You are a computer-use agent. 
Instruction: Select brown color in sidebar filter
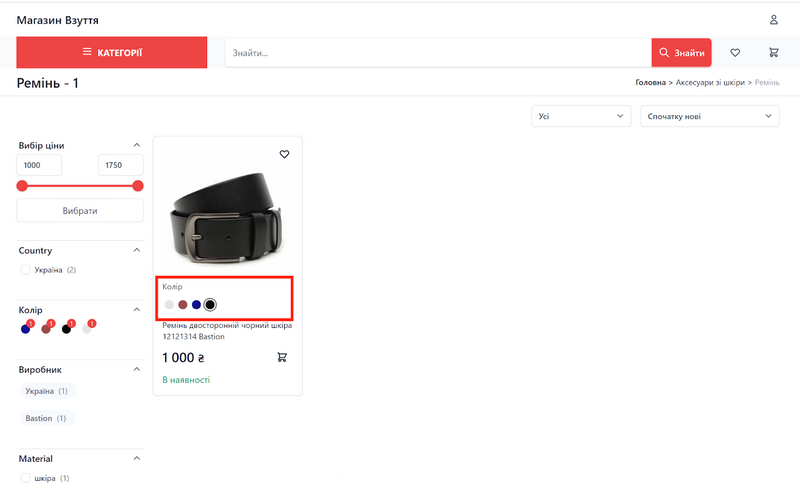46,329
